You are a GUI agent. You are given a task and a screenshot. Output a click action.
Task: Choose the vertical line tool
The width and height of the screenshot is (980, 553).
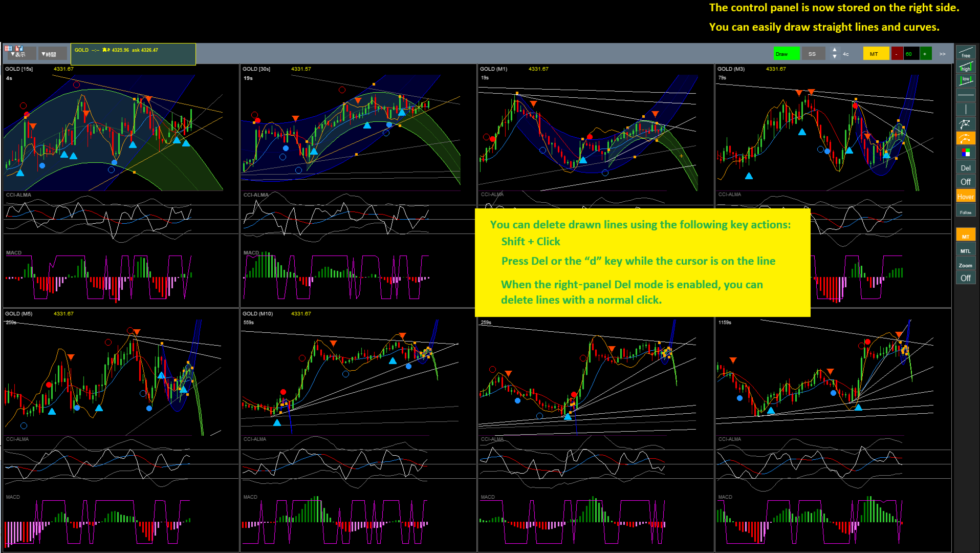click(966, 109)
